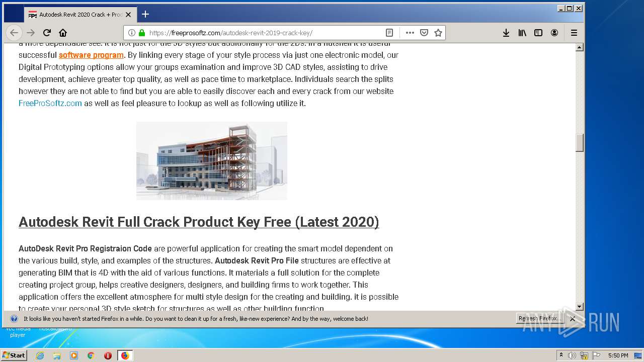The height and width of the screenshot is (362, 644).
Task: Open the Firefox home page
Action: [x=63, y=33]
